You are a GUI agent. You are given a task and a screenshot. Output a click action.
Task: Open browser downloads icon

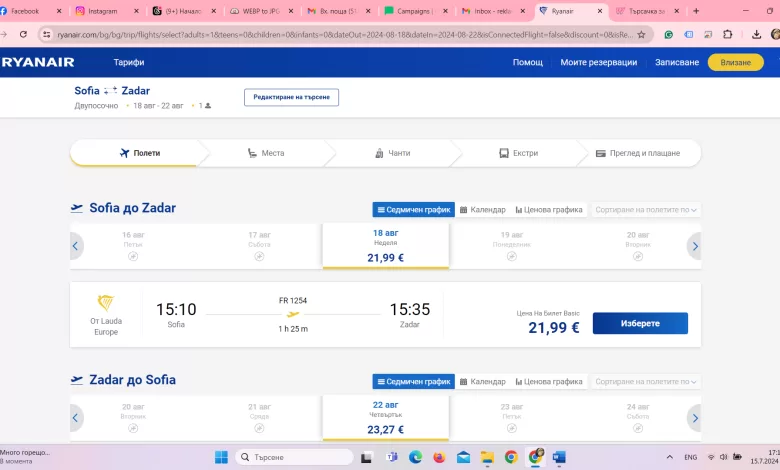[x=756, y=34]
